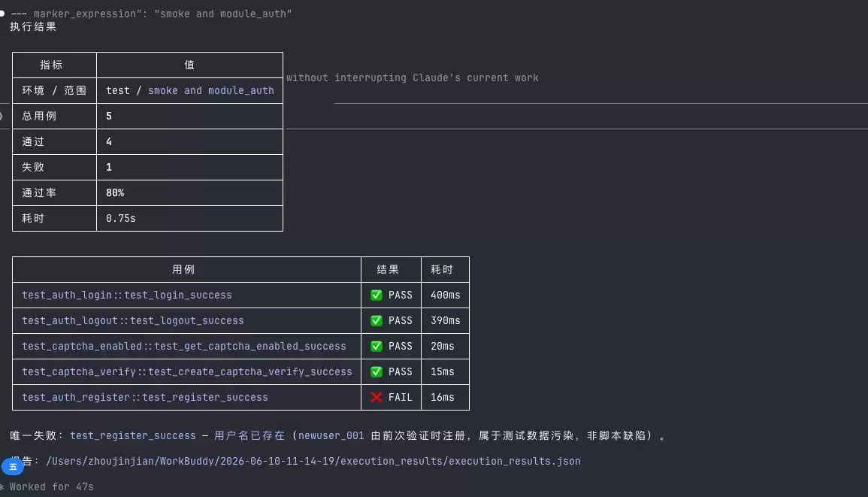Click the 'without interrupting Claude's current work' hint

(413, 78)
